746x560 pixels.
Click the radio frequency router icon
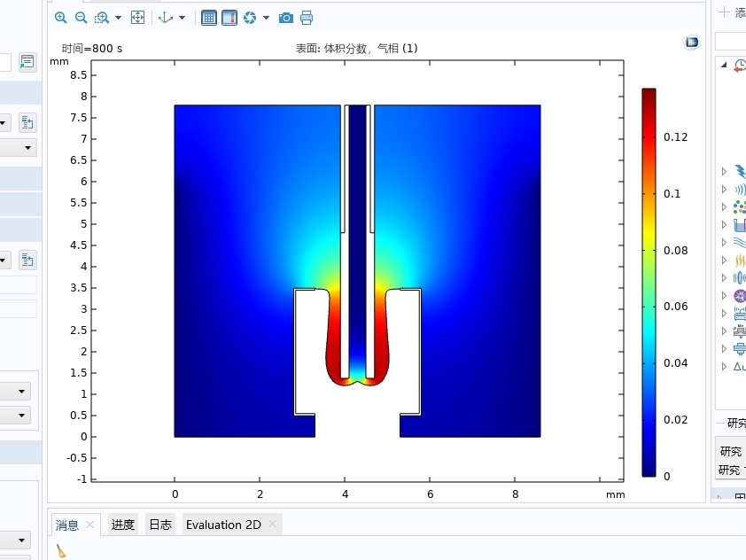coord(740,314)
